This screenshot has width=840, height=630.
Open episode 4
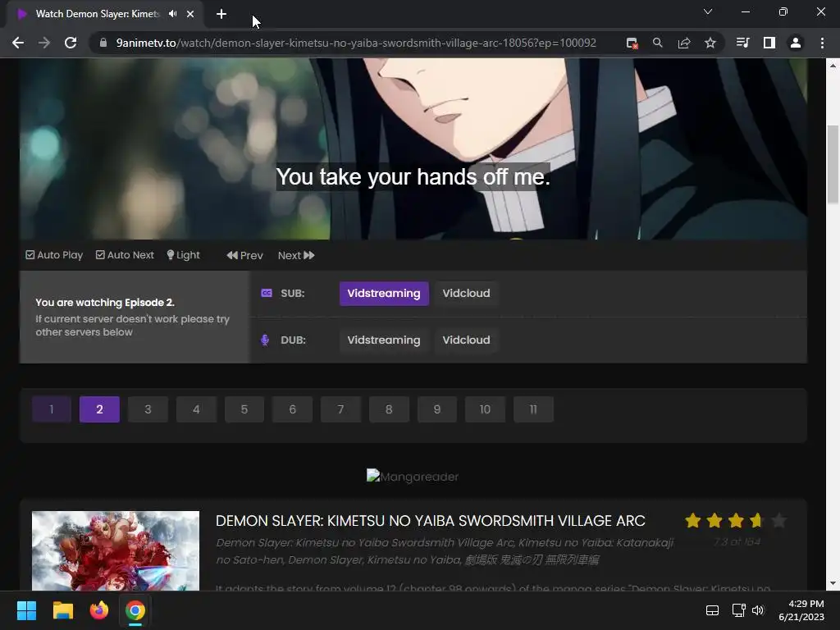[x=196, y=409]
